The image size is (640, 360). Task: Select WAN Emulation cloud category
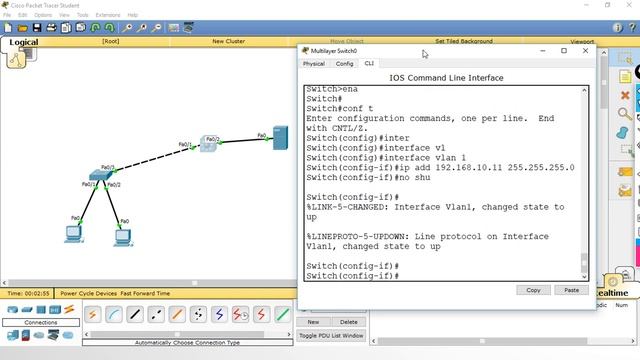(39, 336)
